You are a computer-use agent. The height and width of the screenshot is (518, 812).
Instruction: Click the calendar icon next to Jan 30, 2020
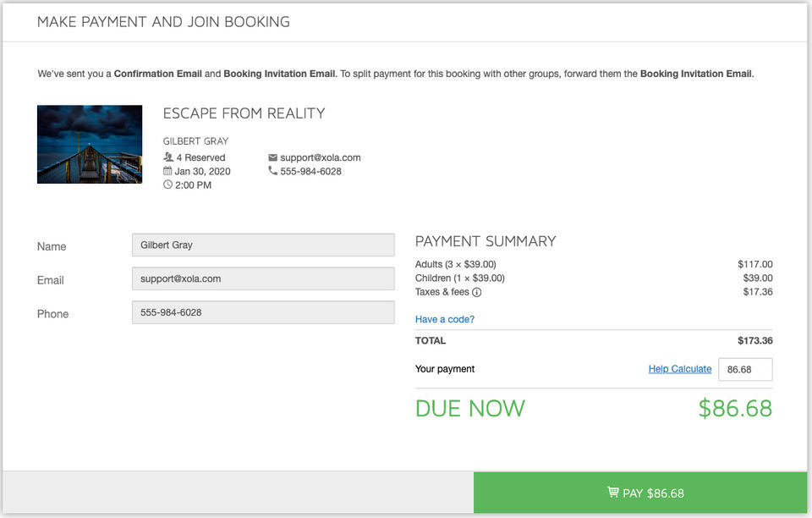click(167, 171)
